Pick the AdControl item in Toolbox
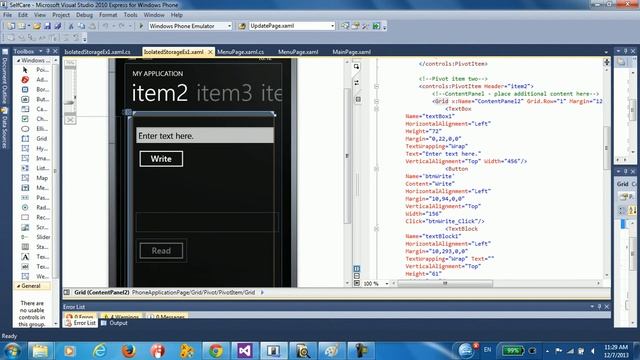The width and height of the screenshot is (640, 360). tap(36, 80)
